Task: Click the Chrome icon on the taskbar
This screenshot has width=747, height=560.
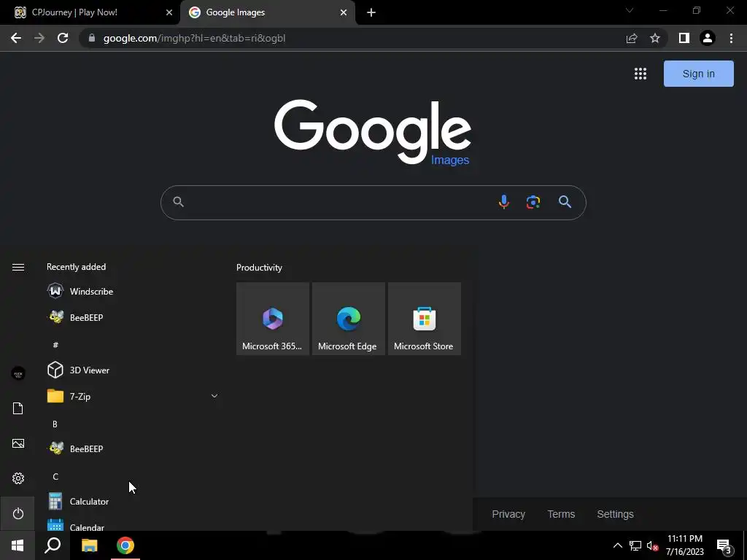Action: pos(125,545)
